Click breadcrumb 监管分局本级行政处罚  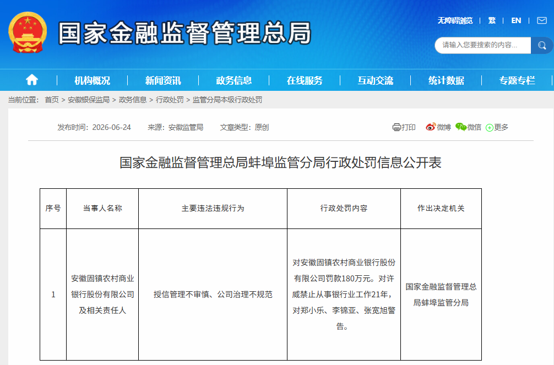227,100
